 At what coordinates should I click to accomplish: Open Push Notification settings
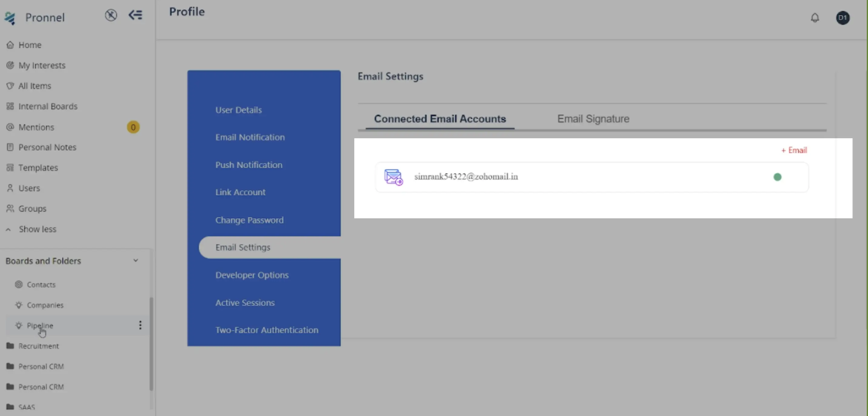(249, 165)
